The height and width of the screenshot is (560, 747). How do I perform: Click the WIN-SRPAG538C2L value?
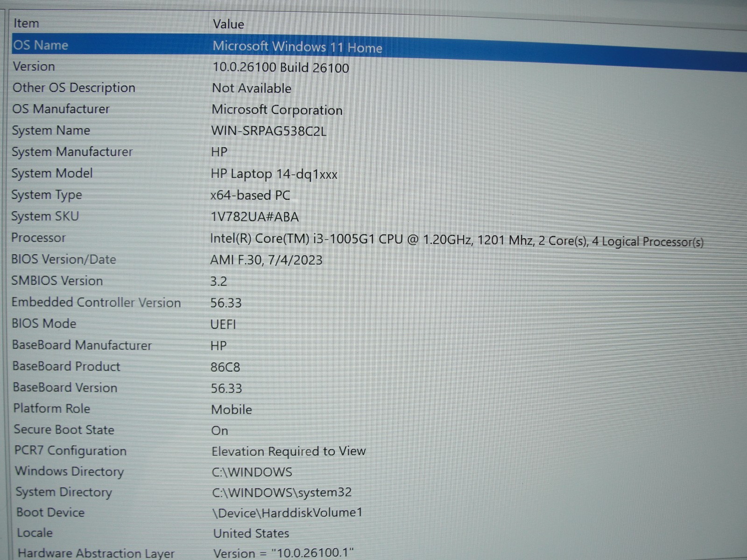tap(268, 131)
